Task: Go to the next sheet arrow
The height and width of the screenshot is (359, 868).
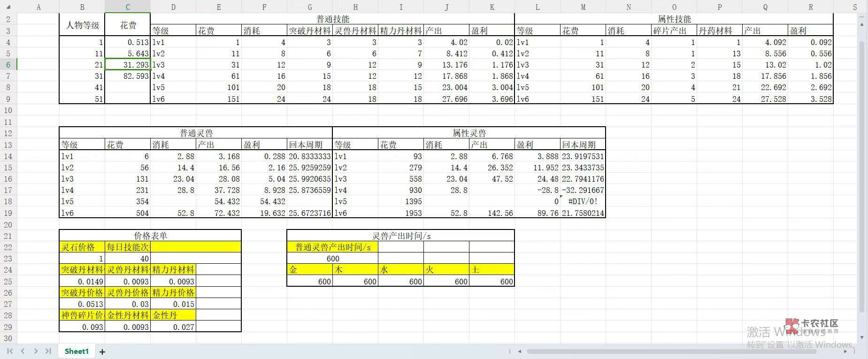Action: tap(36, 351)
